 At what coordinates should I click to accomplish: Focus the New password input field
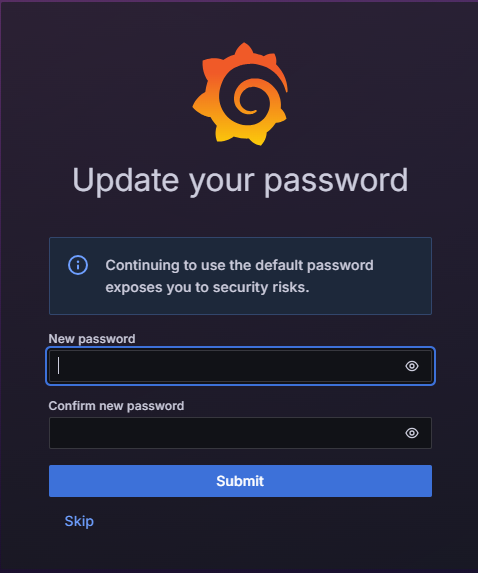click(240, 366)
